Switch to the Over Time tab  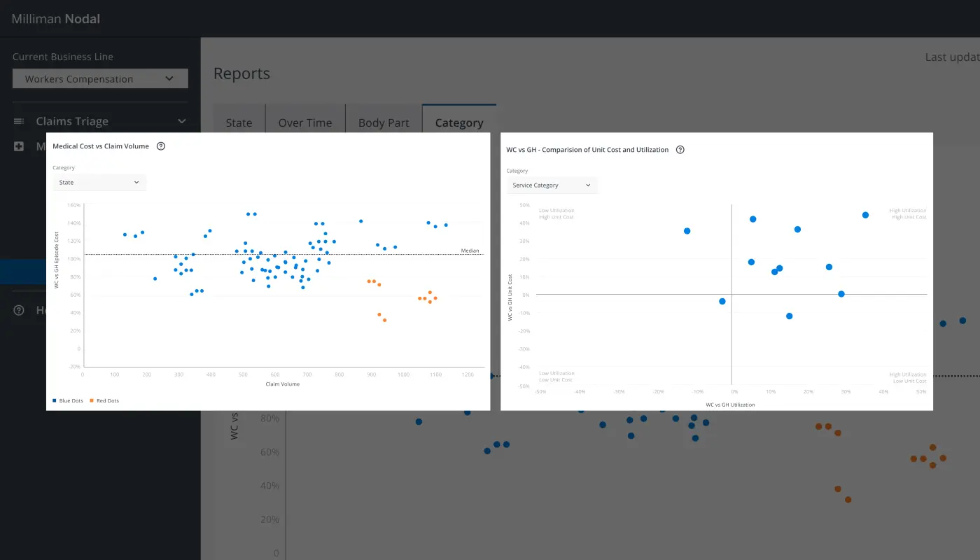point(305,122)
